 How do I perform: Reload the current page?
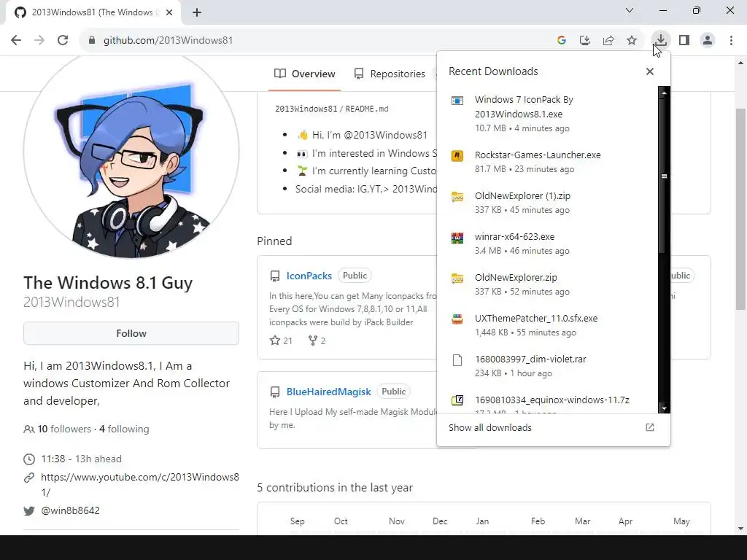pyautogui.click(x=63, y=40)
